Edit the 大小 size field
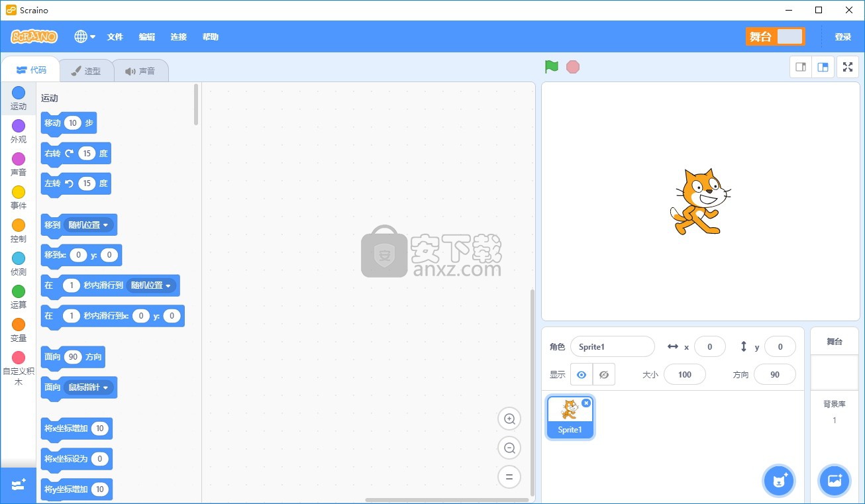The width and height of the screenshot is (865, 504). click(x=685, y=374)
